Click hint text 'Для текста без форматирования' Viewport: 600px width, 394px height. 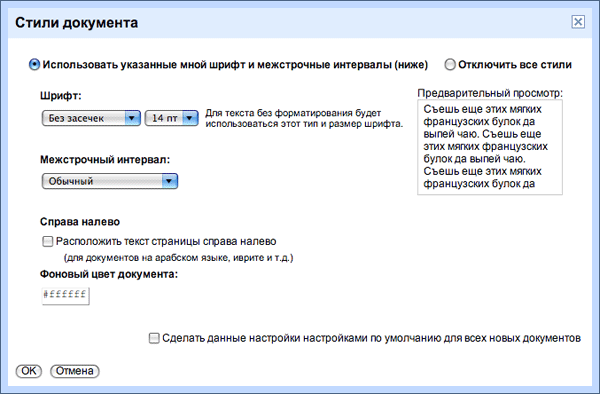point(304,118)
